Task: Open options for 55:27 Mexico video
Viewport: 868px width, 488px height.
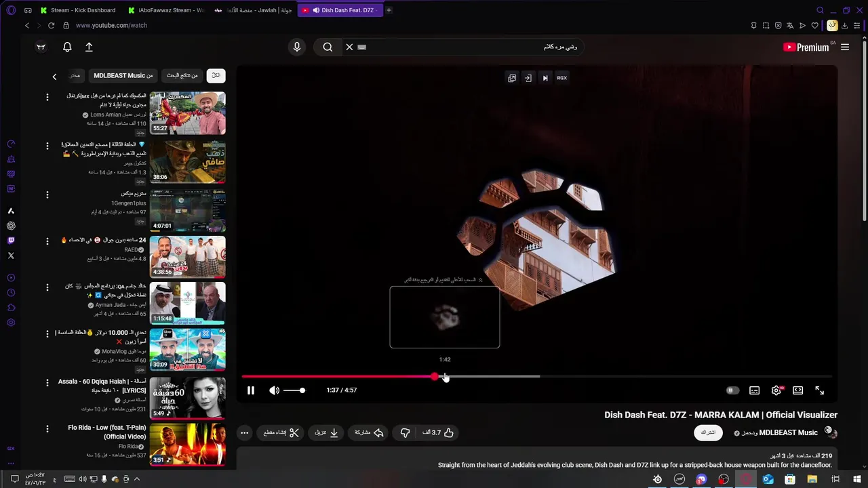Action: [47, 97]
